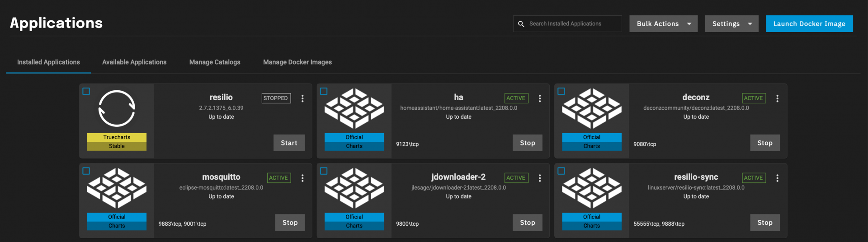This screenshot has width=868, height=242.
Task: Click the ACTIVE badge on resilio-sync
Action: (x=754, y=178)
